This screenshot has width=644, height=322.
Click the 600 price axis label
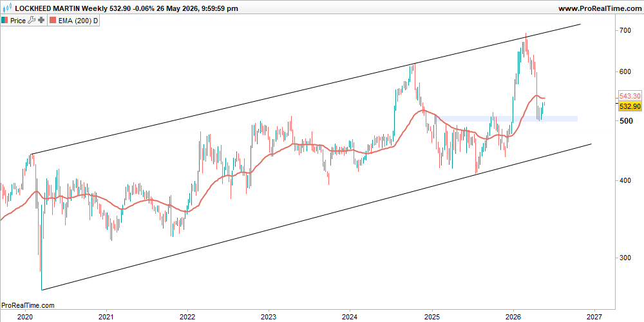tap(625, 71)
